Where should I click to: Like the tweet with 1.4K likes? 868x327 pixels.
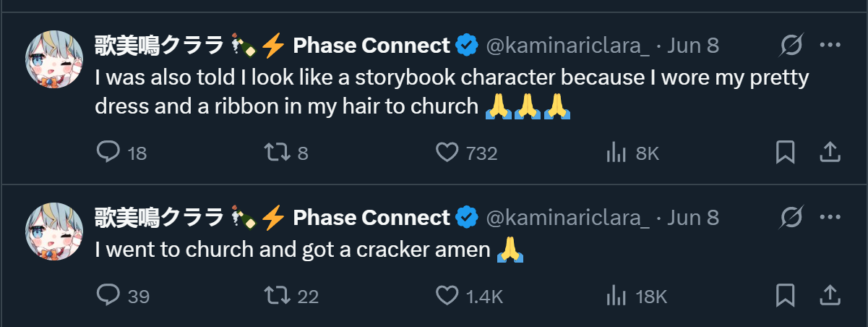[448, 295]
